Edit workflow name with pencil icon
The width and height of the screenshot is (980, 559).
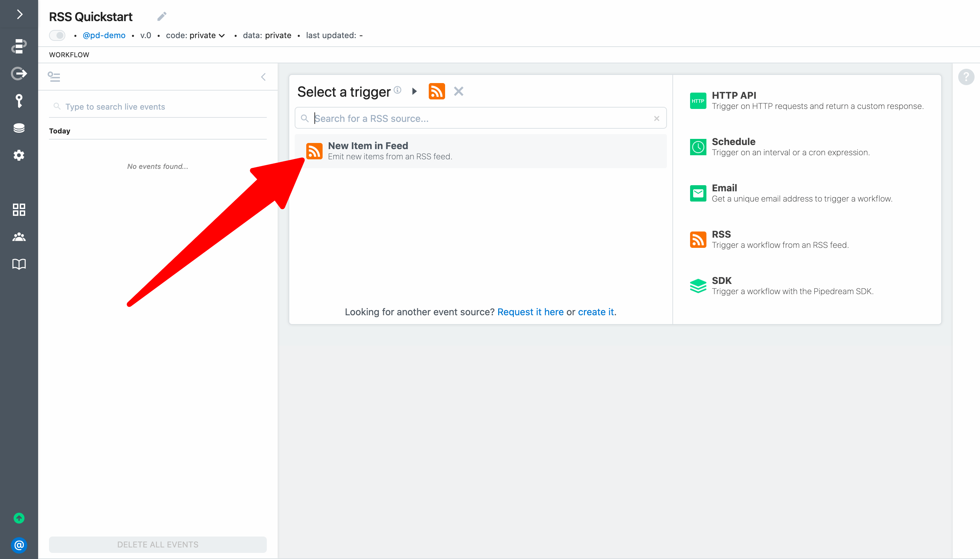pyautogui.click(x=162, y=16)
